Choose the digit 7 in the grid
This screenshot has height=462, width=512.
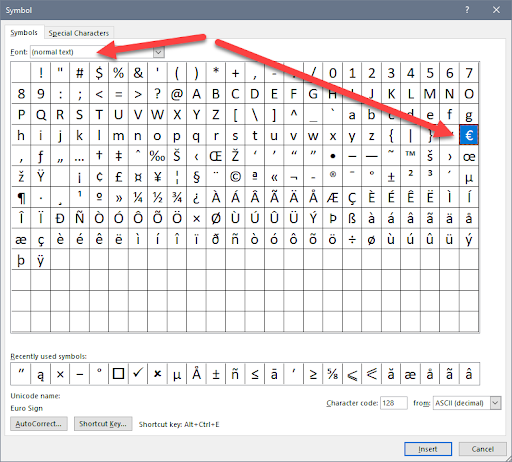(x=469, y=73)
